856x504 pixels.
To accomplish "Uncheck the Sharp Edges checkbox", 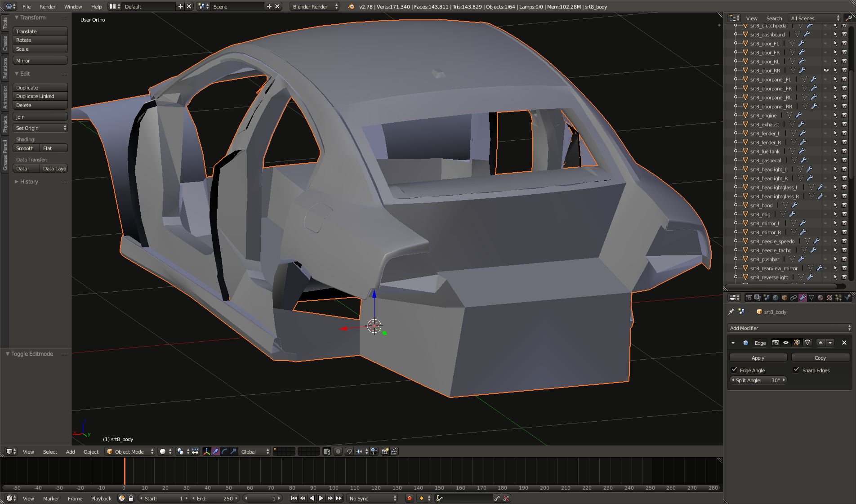I will click(797, 370).
